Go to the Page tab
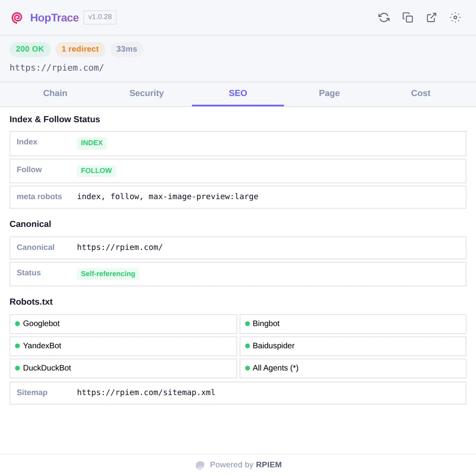476x476 pixels. click(329, 94)
